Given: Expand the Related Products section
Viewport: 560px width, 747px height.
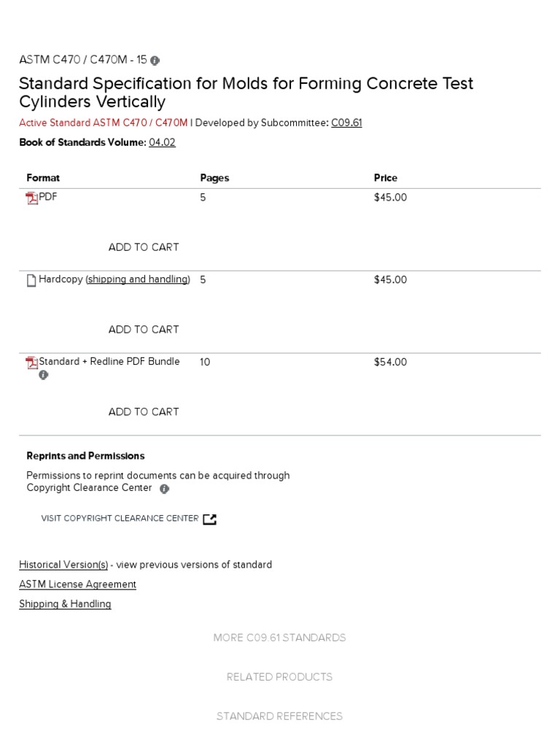Looking at the screenshot, I should click(x=279, y=677).
